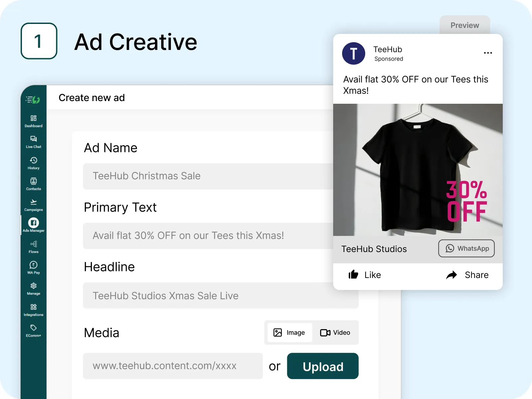The image size is (532, 399).
Task: View the History section
Action: click(33, 163)
